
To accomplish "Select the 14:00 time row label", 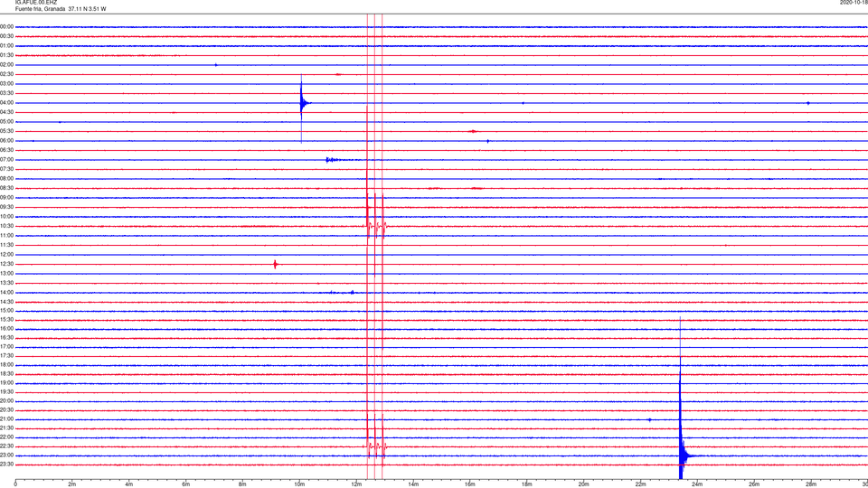I will [6, 292].
